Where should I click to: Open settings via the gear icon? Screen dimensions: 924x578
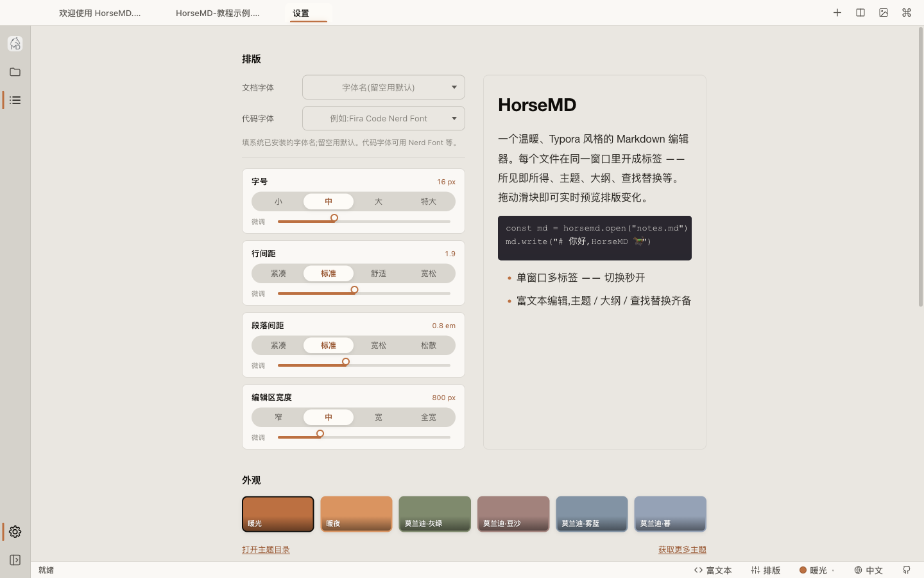[x=15, y=532]
